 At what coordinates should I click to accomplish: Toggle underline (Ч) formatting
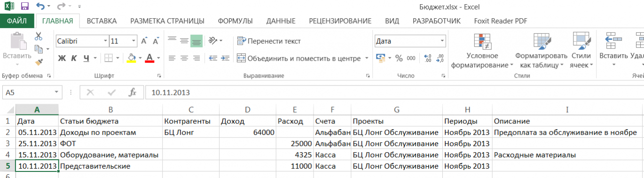point(86,58)
